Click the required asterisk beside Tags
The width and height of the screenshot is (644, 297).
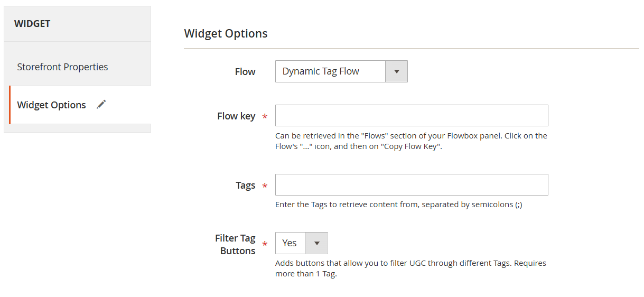click(265, 186)
